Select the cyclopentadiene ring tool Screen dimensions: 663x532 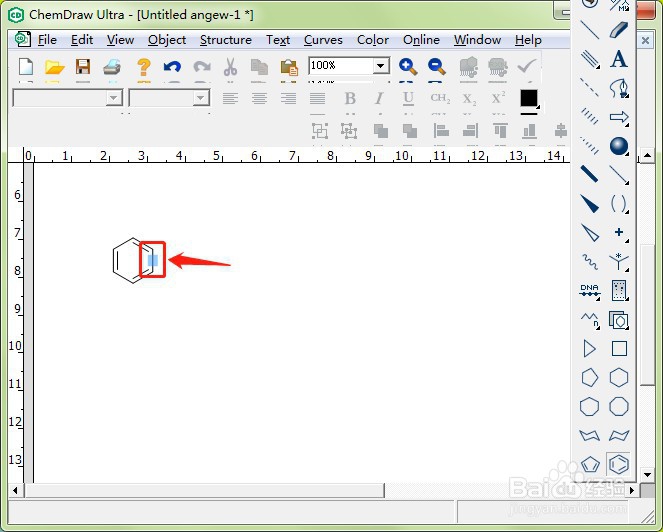tap(589, 464)
